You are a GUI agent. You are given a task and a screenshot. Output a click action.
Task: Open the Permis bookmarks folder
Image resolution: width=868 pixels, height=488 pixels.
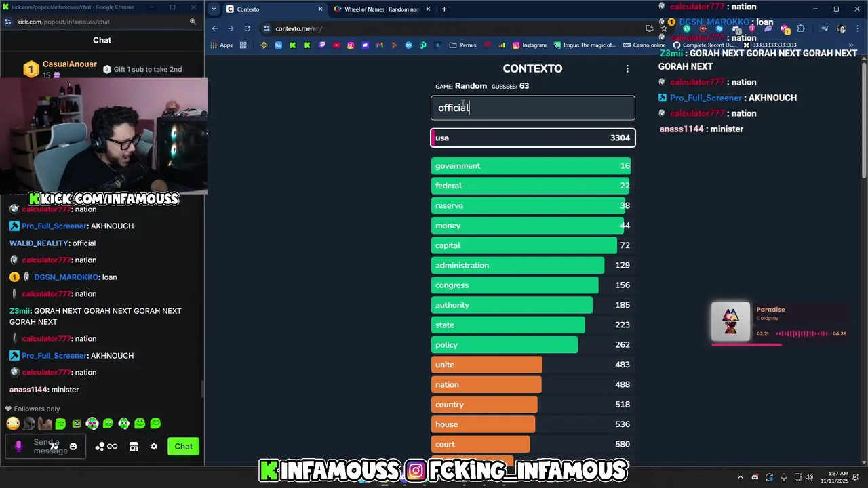(462, 45)
